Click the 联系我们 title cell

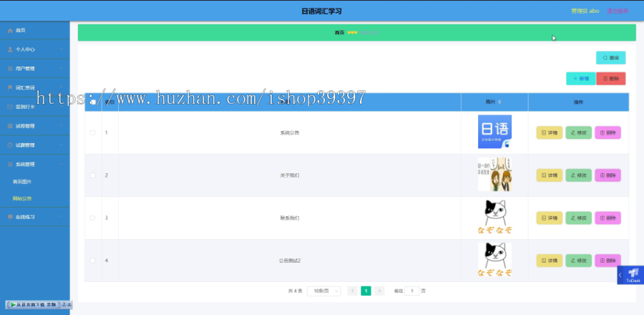(290, 218)
